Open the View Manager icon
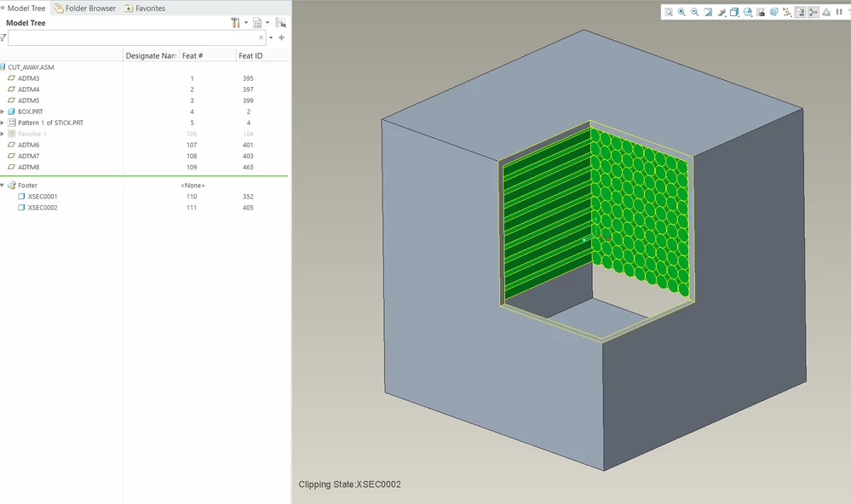The image size is (851, 504). [x=761, y=12]
